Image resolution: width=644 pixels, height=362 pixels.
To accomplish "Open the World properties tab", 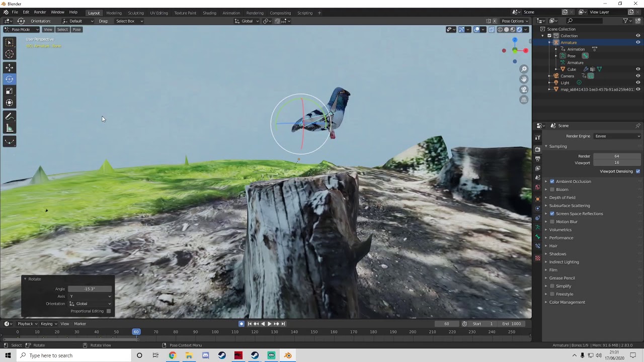I will (x=537, y=188).
